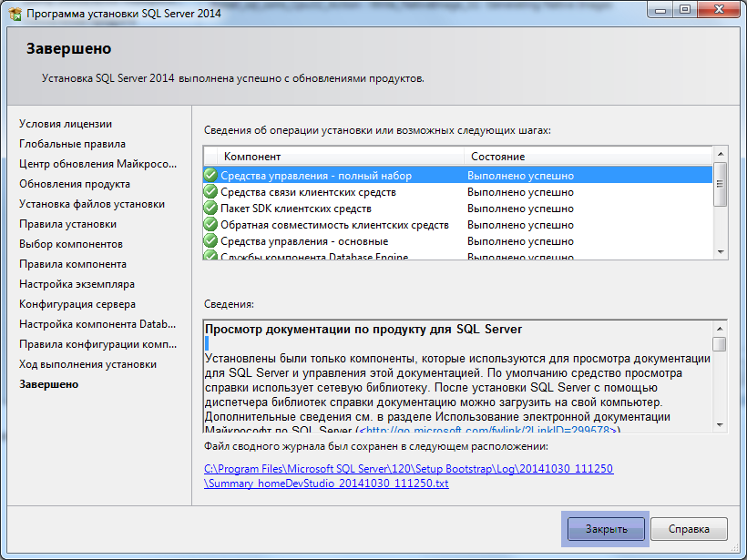Click green check icon beside 'Средства управления - основные'
Screen dimensions: 747x560
[210, 240]
